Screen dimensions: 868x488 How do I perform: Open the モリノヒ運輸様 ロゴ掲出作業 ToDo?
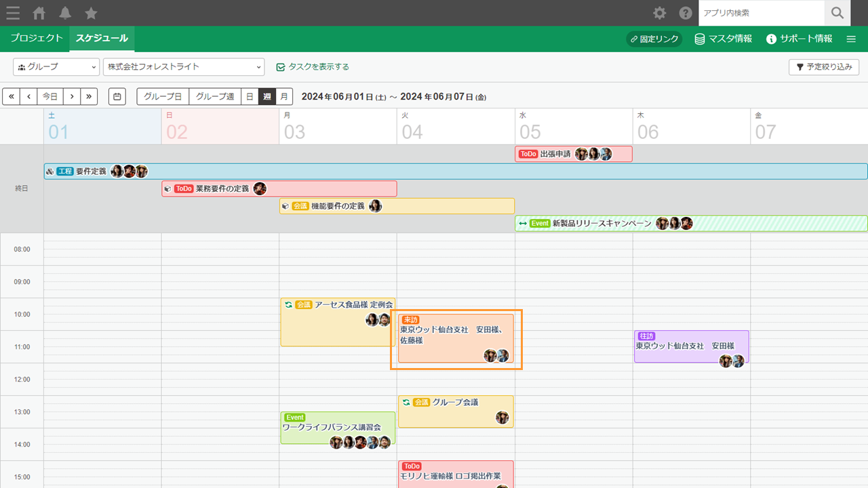[456, 474]
